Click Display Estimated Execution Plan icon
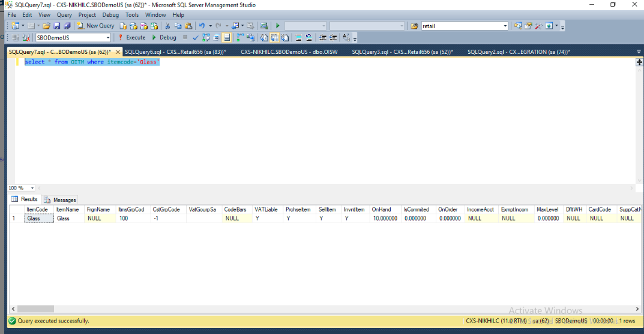Viewport: 644px width, 334px height. coord(206,38)
